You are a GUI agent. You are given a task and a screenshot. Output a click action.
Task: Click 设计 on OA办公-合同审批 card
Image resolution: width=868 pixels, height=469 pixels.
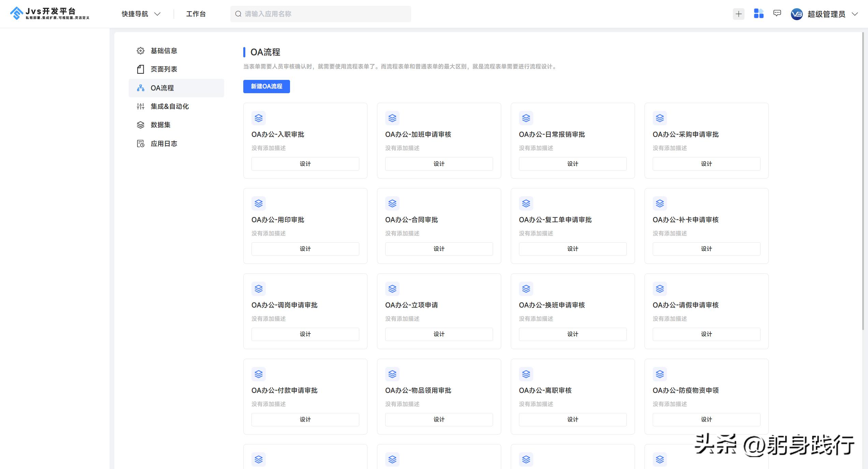pyautogui.click(x=439, y=249)
